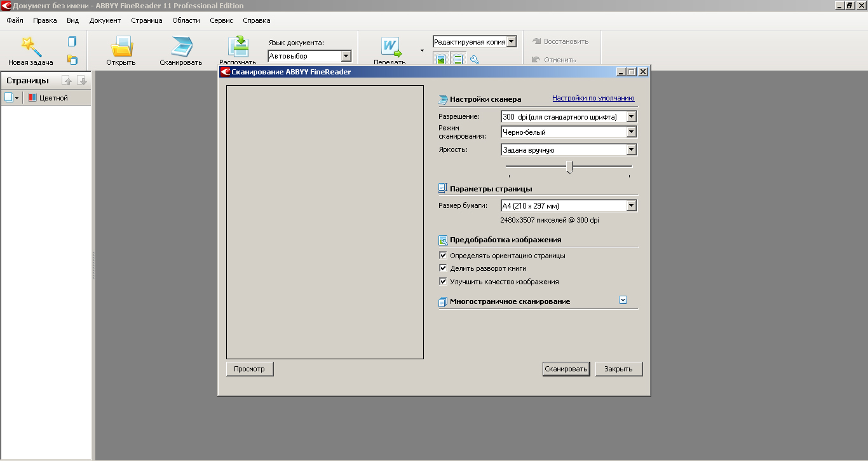Click the Настройки сканера section icon
Screen dimensions: 868x461
443,99
